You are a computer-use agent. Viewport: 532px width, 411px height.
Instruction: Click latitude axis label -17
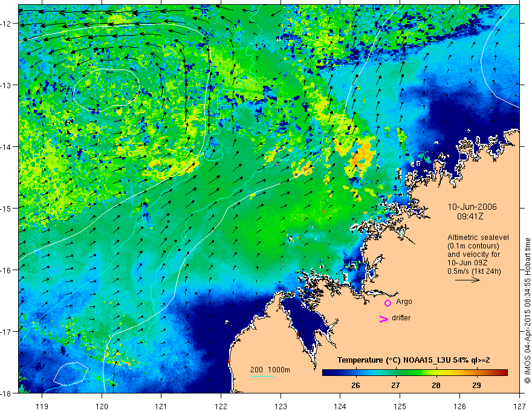(6, 332)
